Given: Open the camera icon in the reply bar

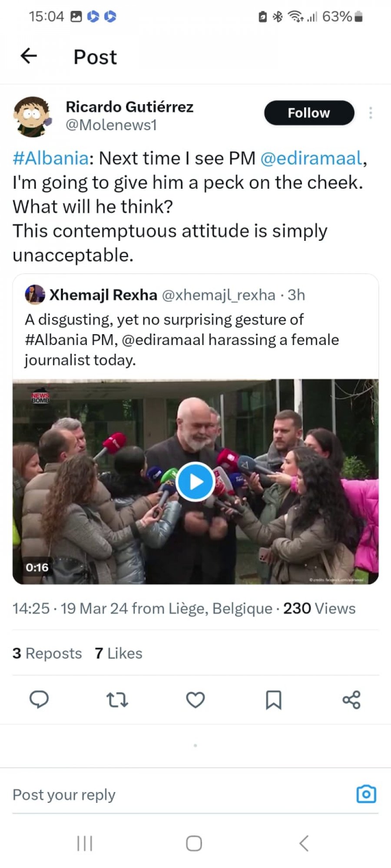Looking at the screenshot, I should click(366, 794).
